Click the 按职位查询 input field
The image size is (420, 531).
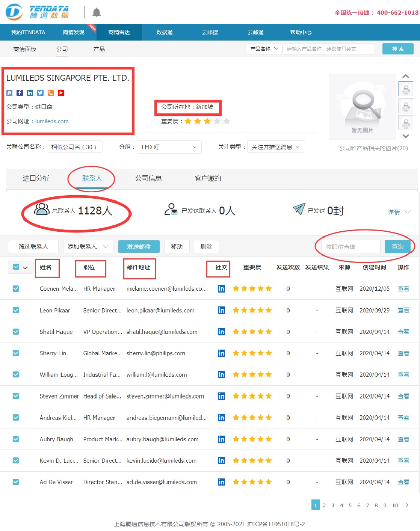pos(351,247)
